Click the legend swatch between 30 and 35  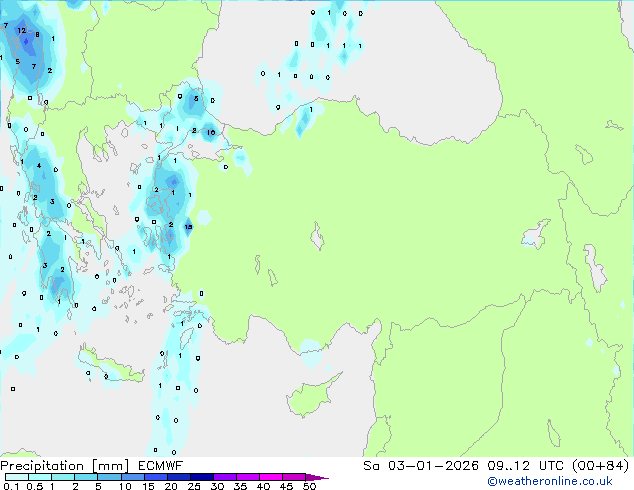click(x=225, y=477)
